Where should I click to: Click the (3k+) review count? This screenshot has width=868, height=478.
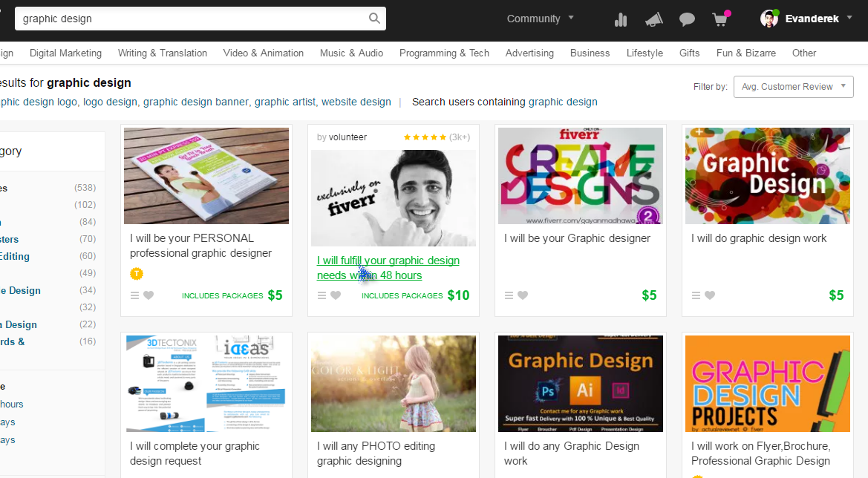tap(460, 137)
